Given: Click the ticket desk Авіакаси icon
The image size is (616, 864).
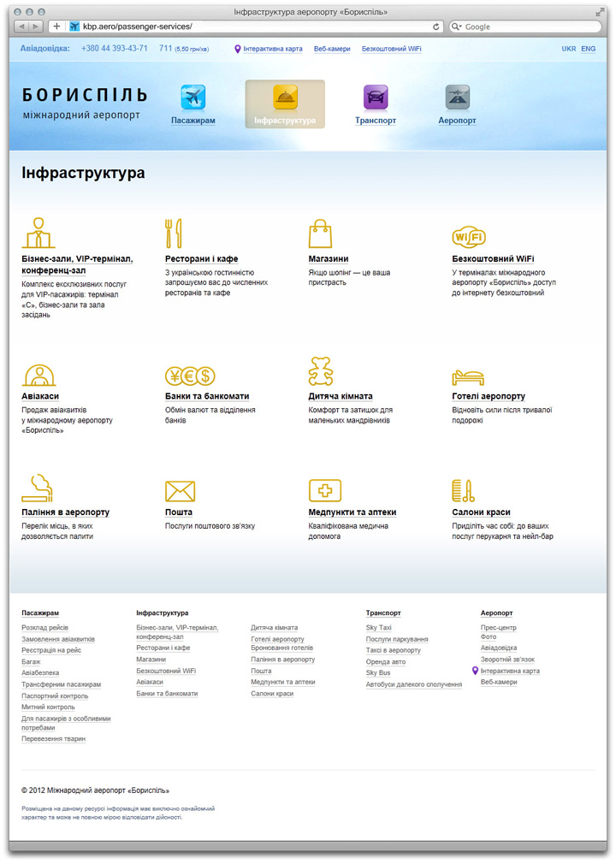Looking at the screenshot, I should point(39,376).
